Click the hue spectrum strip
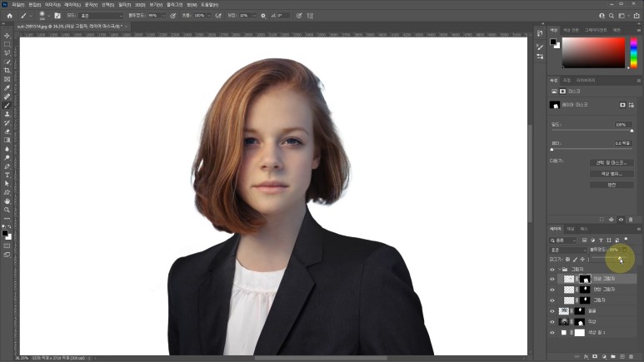The image size is (644, 362). click(634, 52)
